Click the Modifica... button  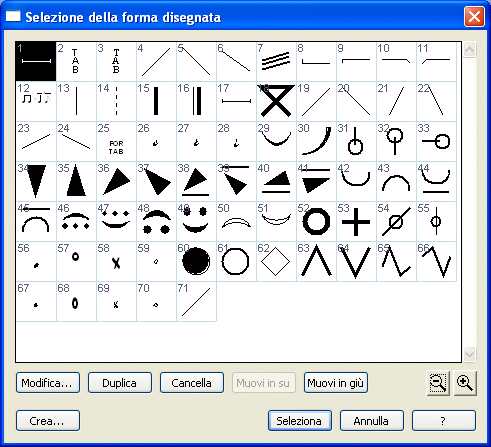[48, 383]
